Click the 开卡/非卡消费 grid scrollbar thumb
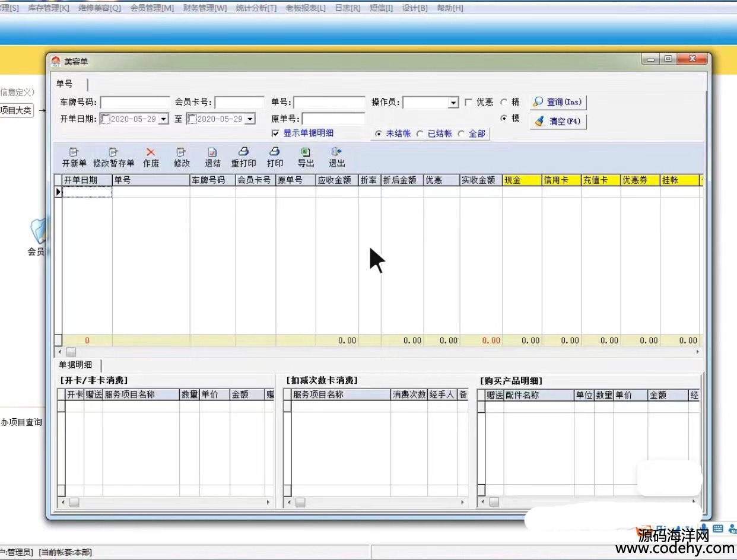 (74, 502)
